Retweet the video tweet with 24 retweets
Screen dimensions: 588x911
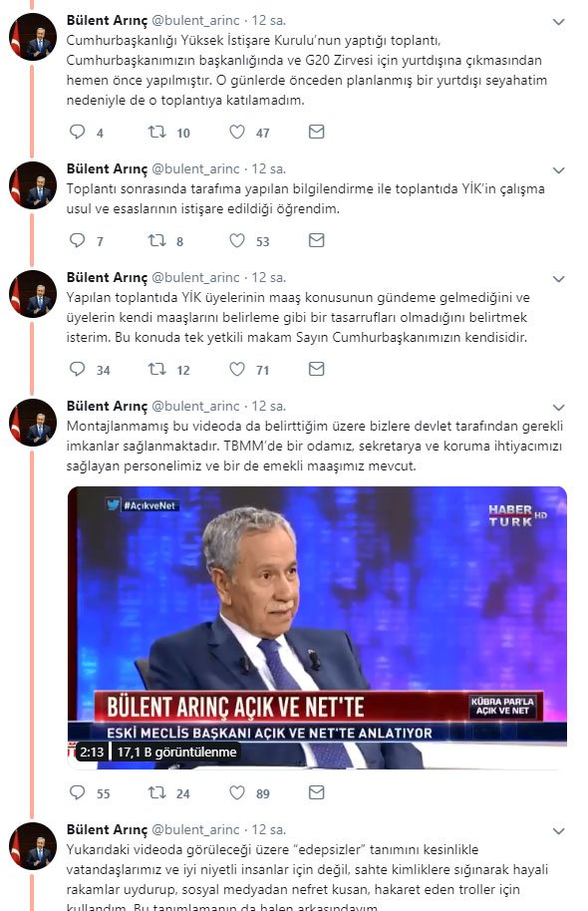[156, 792]
